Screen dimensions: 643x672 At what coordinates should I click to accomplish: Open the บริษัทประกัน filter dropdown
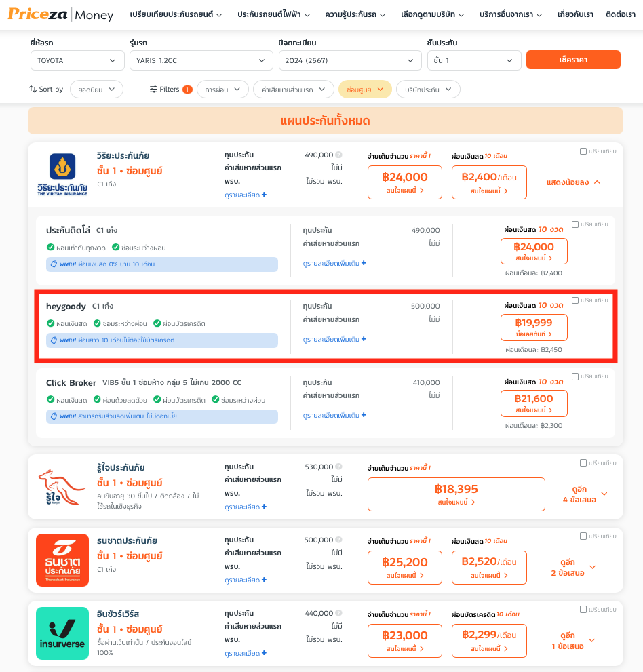point(428,89)
